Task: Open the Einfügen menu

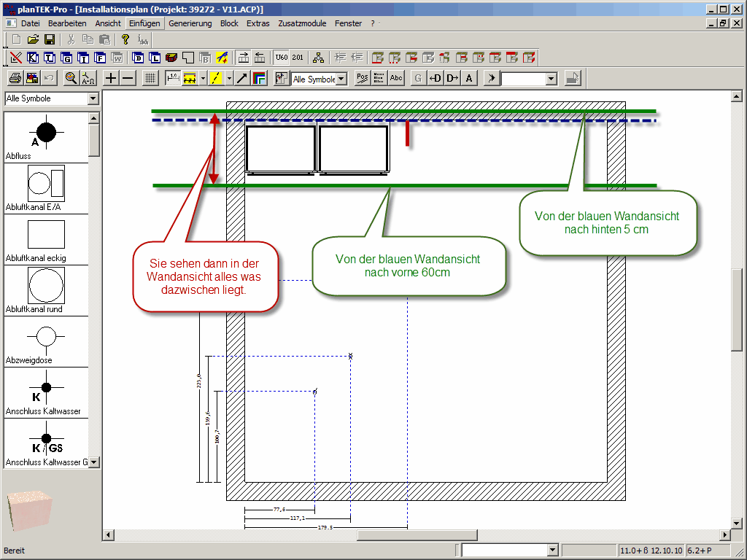Action: click(x=144, y=23)
